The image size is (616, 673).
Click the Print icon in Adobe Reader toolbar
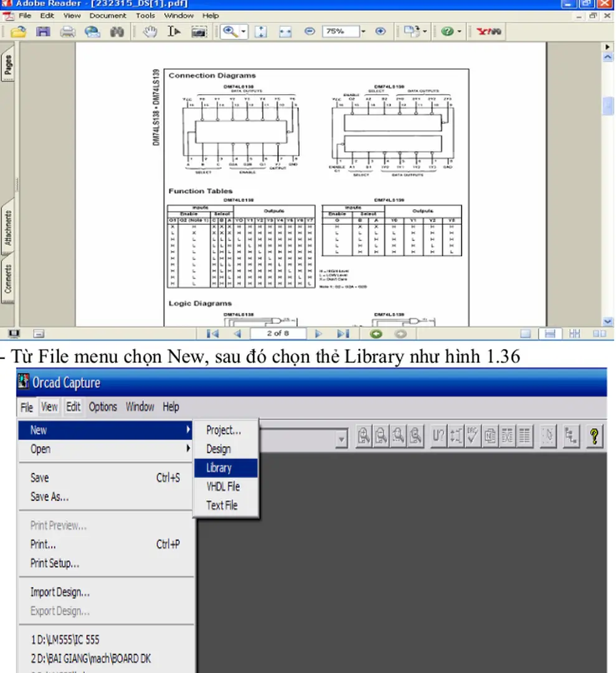point(67,32)
